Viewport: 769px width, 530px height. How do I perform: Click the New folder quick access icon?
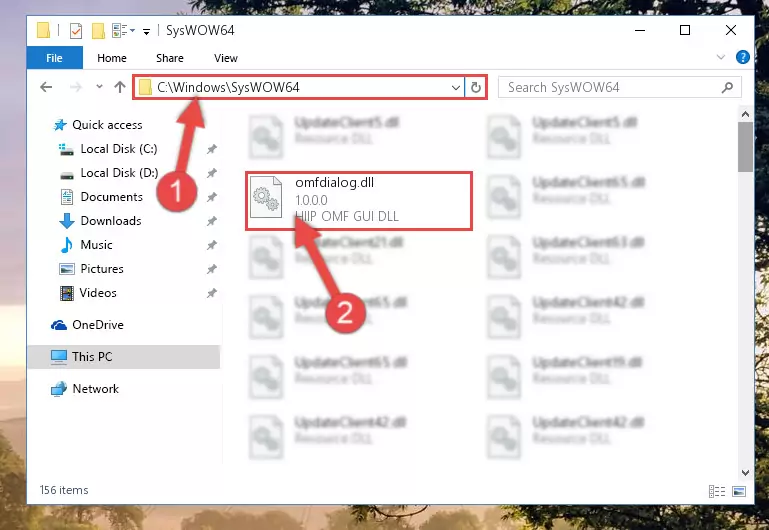click(98, 31)
